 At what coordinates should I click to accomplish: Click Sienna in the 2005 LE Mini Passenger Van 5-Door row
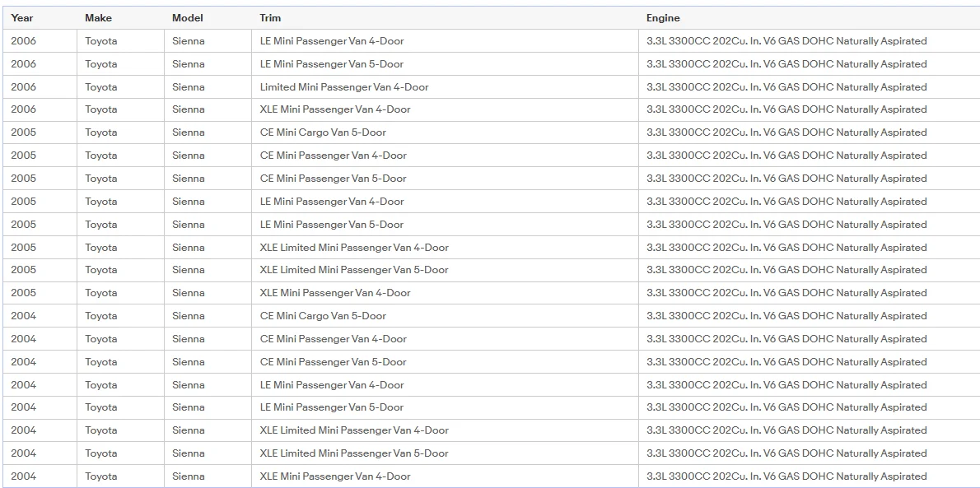[x=188, y=225]
